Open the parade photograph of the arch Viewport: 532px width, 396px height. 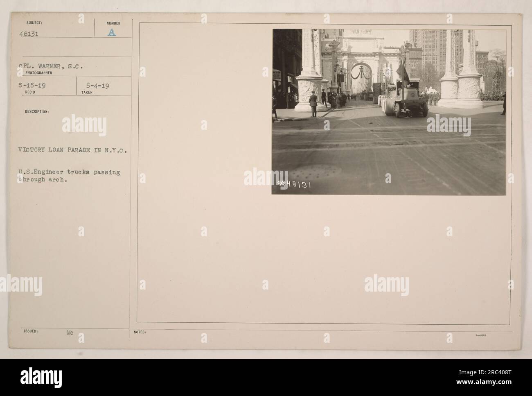coord(389,112)
